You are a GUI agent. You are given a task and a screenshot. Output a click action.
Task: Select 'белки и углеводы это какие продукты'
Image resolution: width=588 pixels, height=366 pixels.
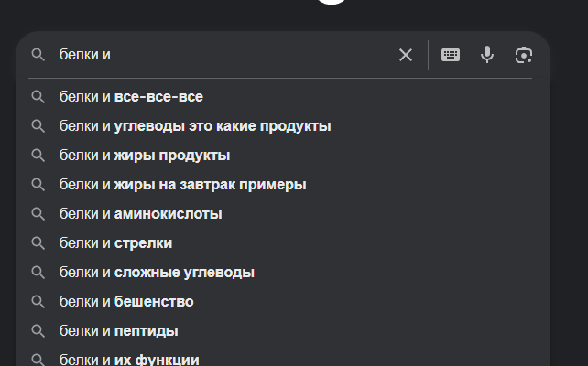195,125
